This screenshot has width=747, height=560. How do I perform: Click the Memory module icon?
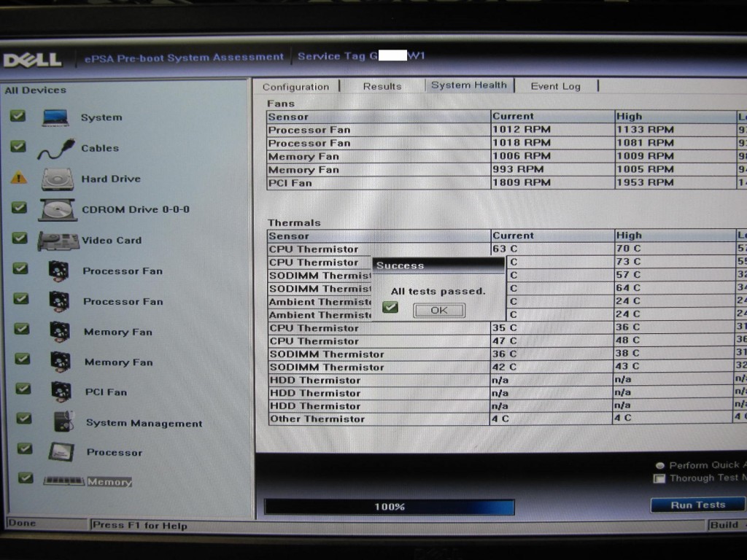pyautogui.click(x=63, y=481)
